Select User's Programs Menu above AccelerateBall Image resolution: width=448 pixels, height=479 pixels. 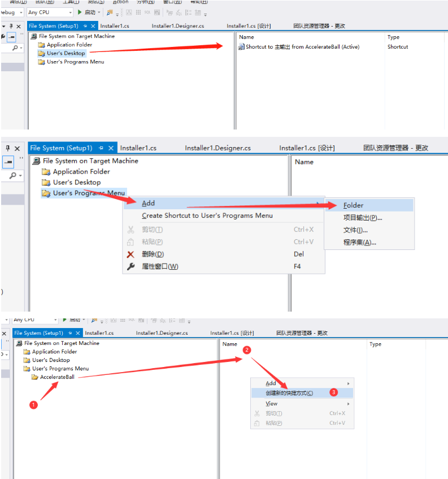60,368
